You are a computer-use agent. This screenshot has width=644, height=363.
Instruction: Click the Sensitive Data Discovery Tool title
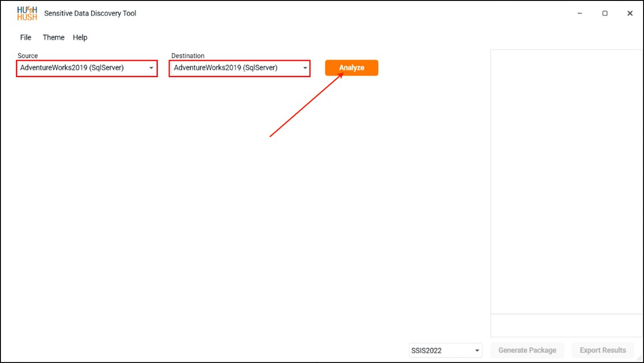click(90, 13)
